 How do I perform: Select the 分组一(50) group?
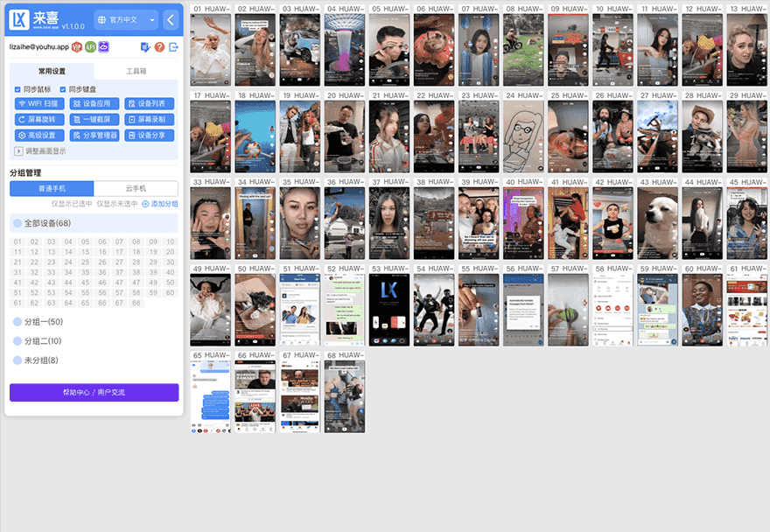17,322
